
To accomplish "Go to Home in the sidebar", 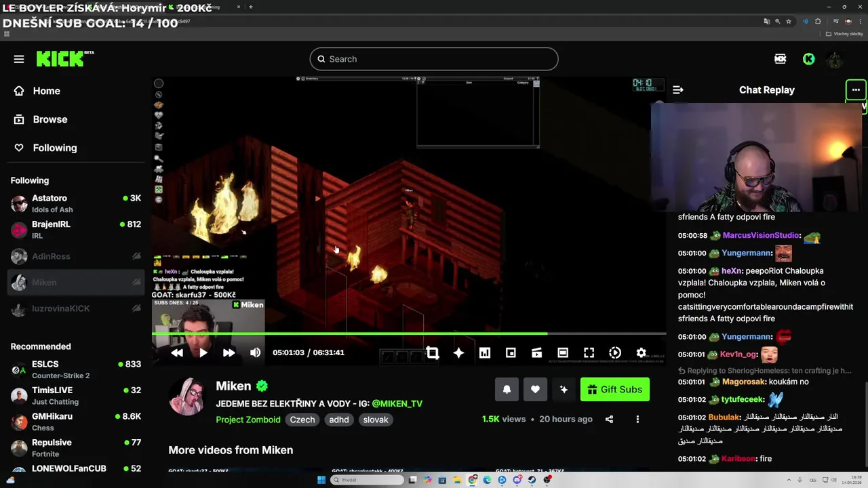I will coord(76,91).
